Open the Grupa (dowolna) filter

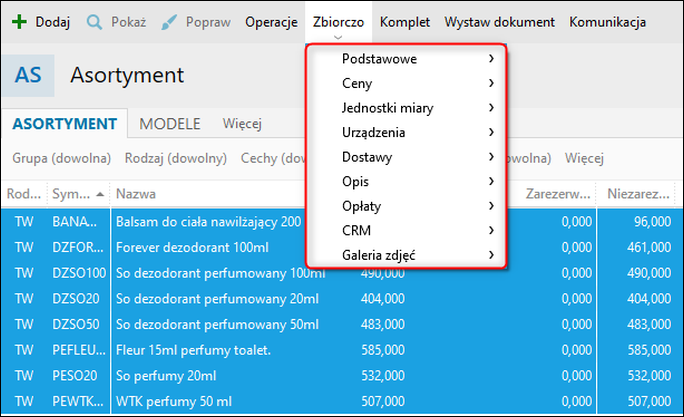(x=62, y=158)
